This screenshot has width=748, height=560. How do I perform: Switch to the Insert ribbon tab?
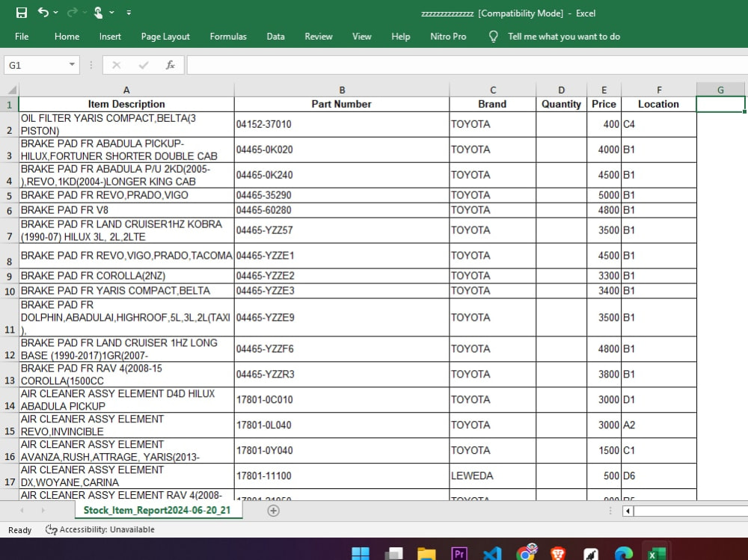pyautogui.click(x=110, y=37)
